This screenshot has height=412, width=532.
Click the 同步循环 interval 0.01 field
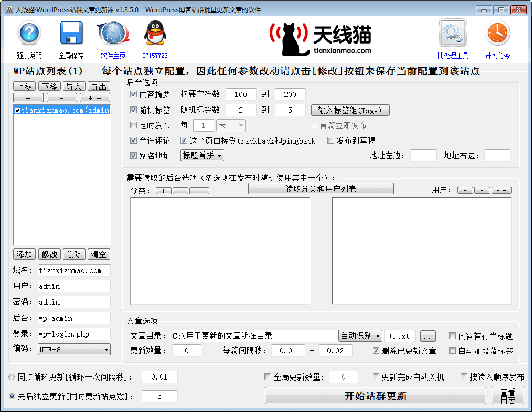pos(159,377)
